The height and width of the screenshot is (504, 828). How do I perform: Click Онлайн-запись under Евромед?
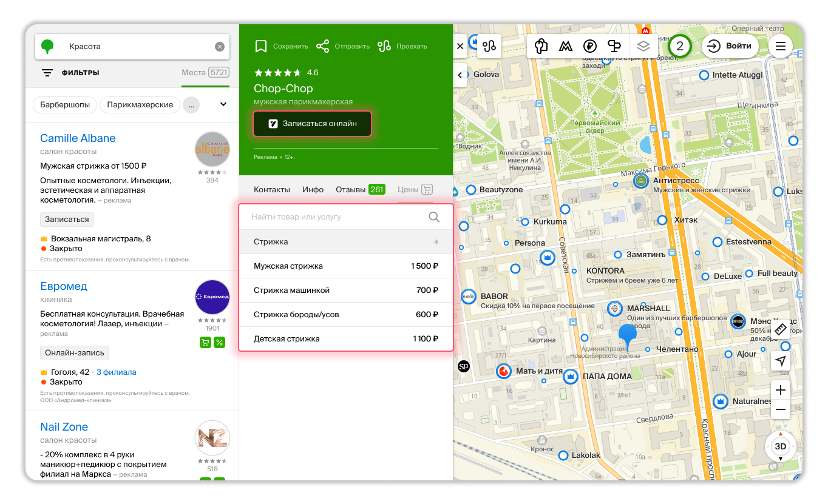[x=75, y=353]
